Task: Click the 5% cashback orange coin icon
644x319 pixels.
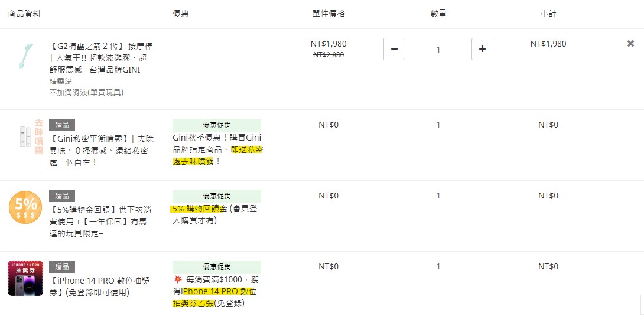Action: (25, 207)
